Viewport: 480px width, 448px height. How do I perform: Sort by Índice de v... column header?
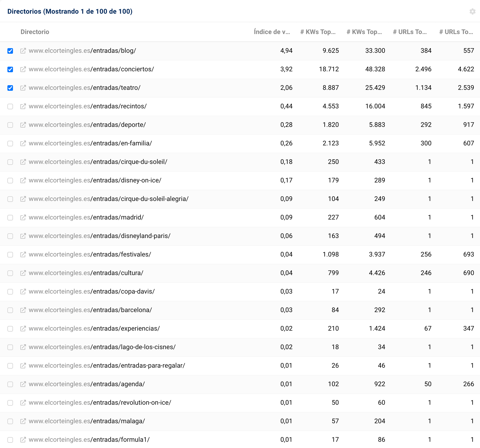coord(272,32)
